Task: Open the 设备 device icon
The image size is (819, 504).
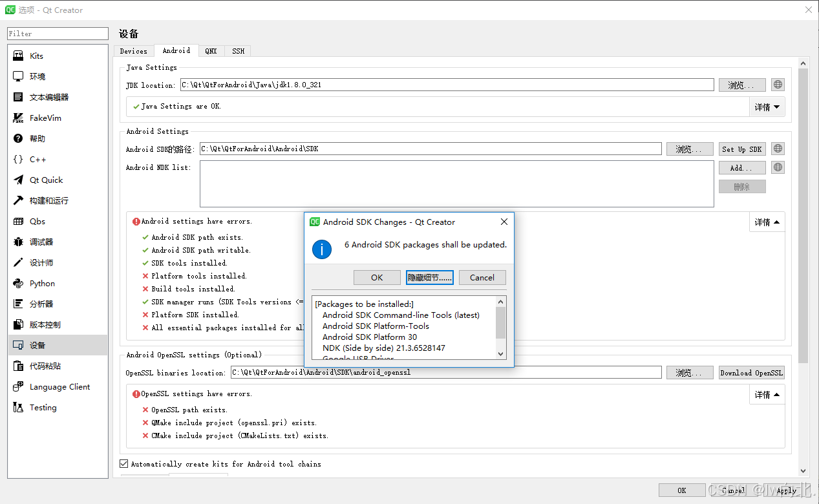Action: [18, 345]
